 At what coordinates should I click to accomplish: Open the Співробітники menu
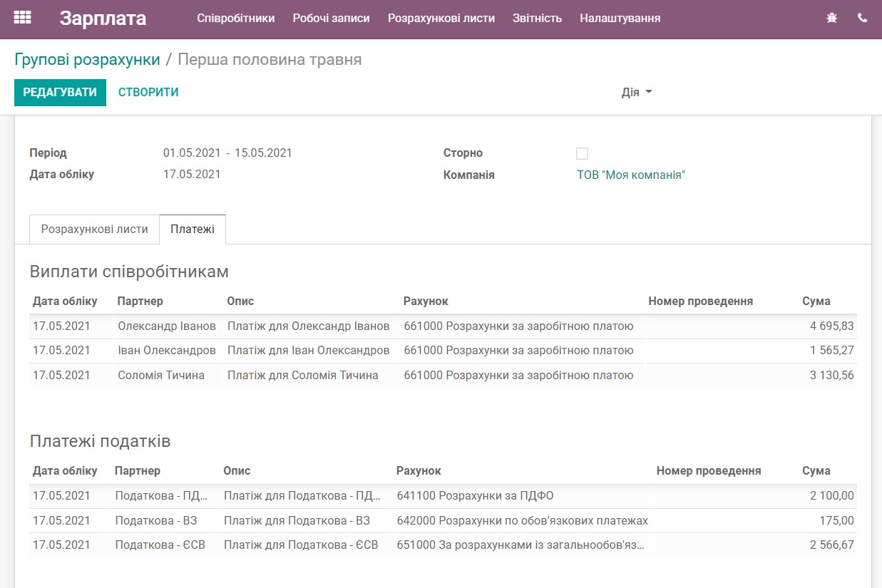tap(236, 19)
